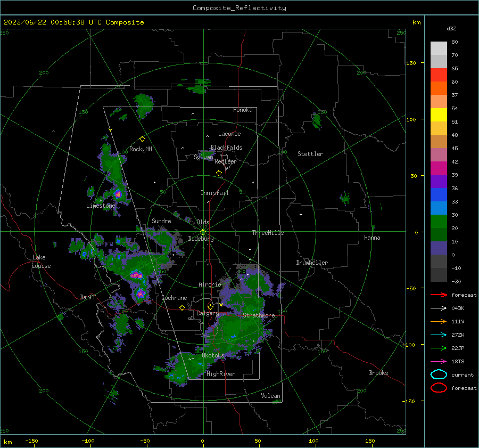Screen dimensions: 479x448
Task: Click the red 65 dBZ color swatch
Action: click(439, 75)
